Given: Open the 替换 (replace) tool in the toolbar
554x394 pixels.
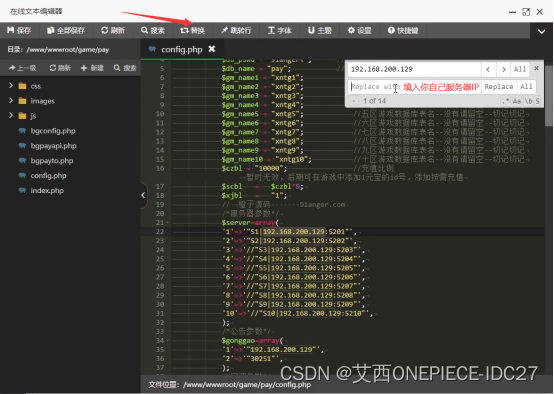Looking at the screenshot, I should (x=192, y=30).
